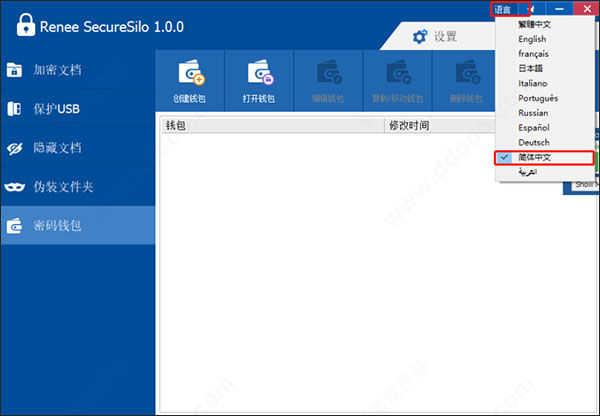600x416 pixels.
Task: Choose Deutsch from language menu
Action: (545, 142)
